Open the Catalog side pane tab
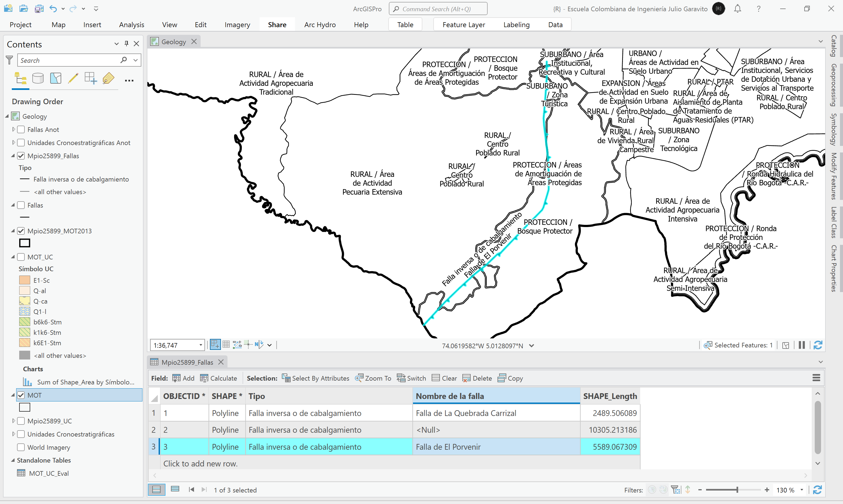This screenshot has height=504, width=843. pyautogui.click(x=833, y=46)
